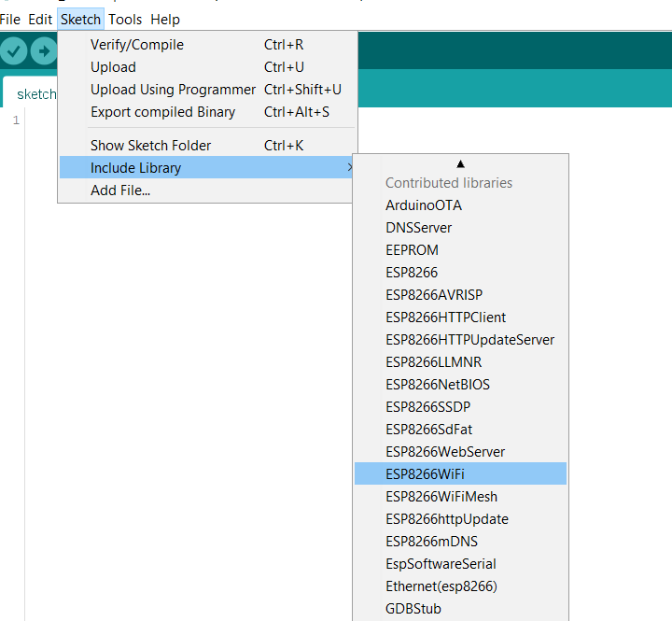Select the Ethernet(esp8266) library
Screen dimensions: 672x621
[461, 586]
